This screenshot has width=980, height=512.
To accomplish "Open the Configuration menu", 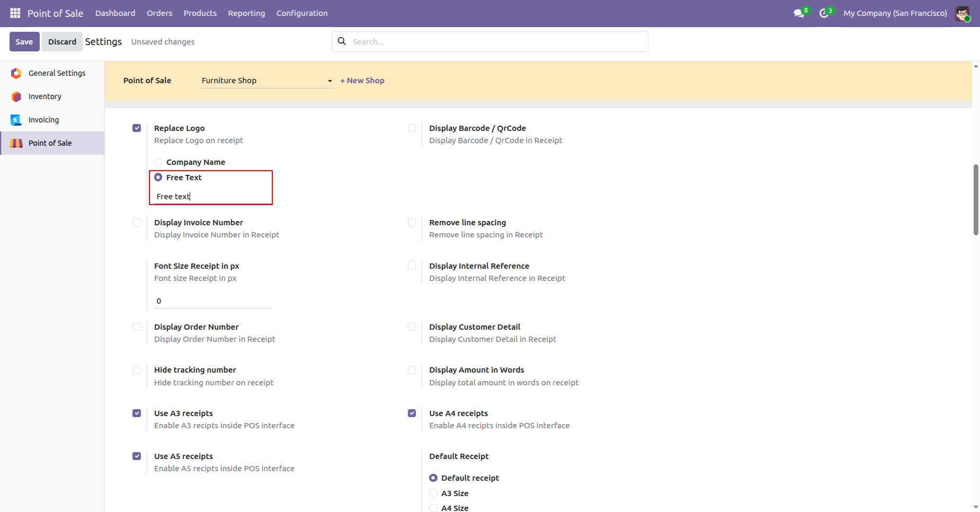I will [x=302, y=13].
